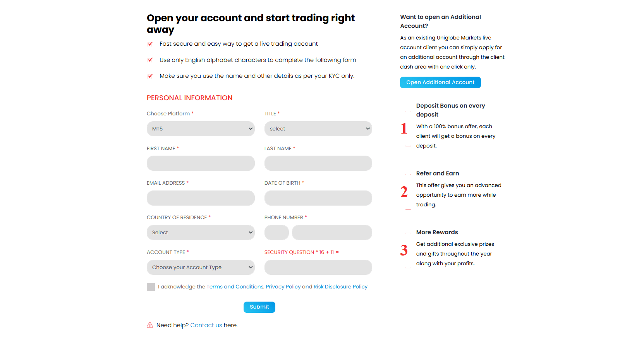Click the red number 2 Refer and Earn marker
Viewport: 644px width, 338px height.
[404, 192]
